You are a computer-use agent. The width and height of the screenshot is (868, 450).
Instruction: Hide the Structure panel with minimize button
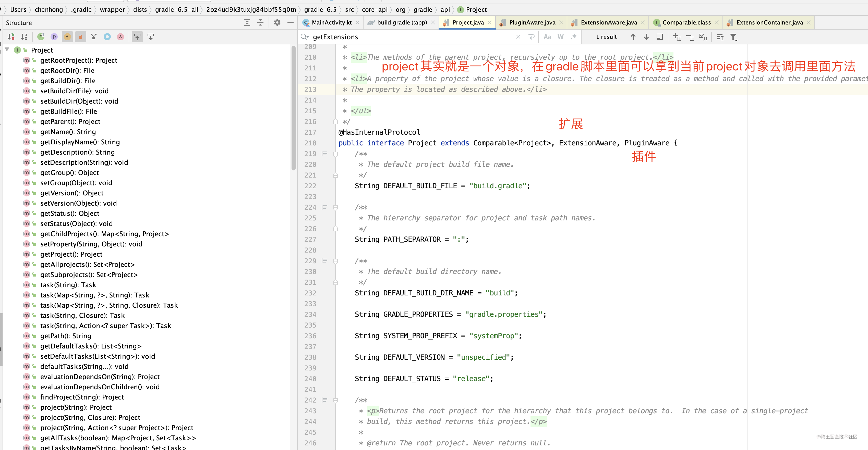click(290, 22)
